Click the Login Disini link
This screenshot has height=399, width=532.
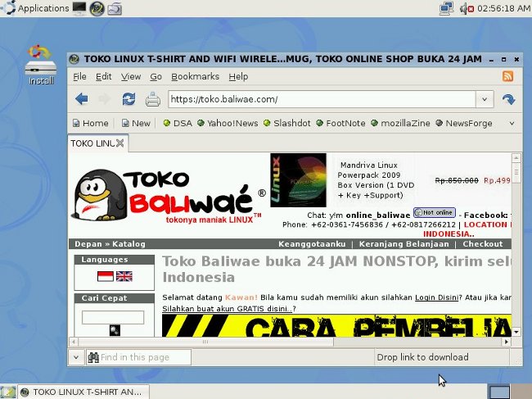pos(437,297)
